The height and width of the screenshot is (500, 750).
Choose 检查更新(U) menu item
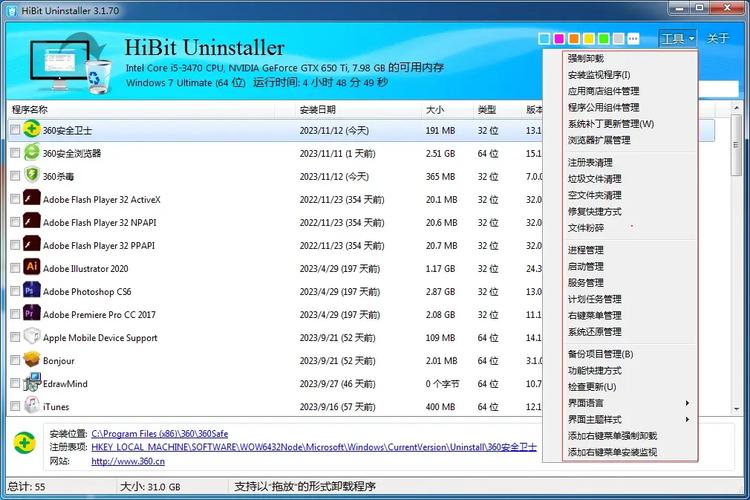(630, 387)
